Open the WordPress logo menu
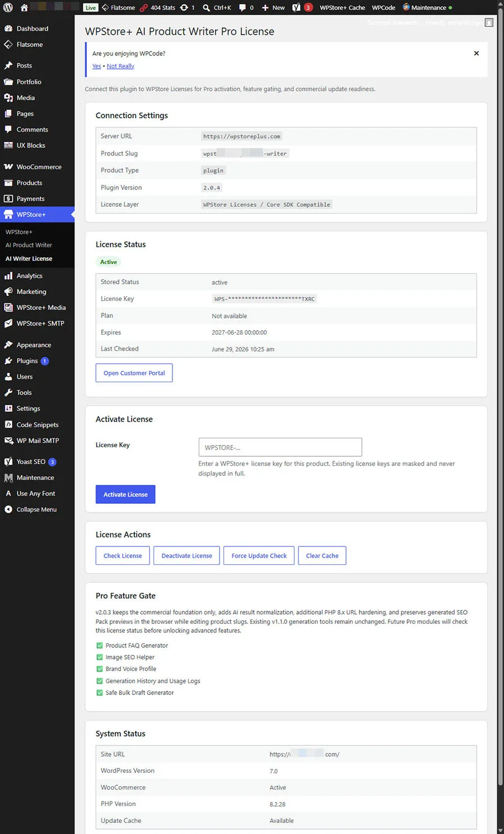The image size is (504, 834). 8,8
